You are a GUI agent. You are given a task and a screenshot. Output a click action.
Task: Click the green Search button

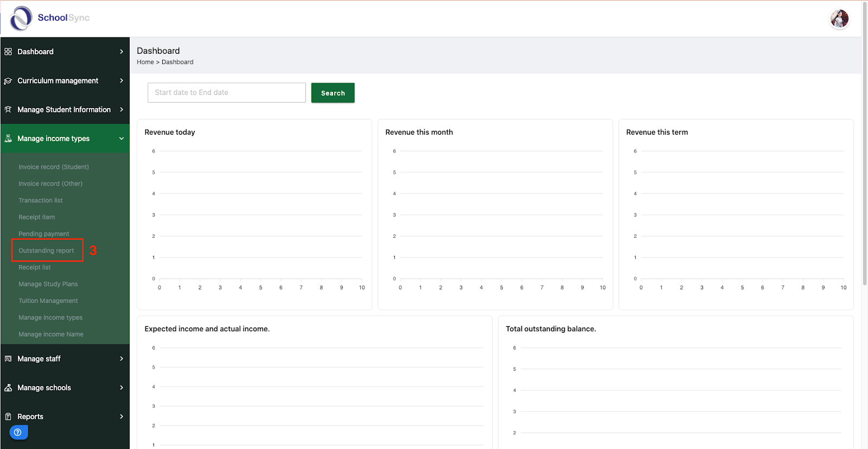pos(333,93)
